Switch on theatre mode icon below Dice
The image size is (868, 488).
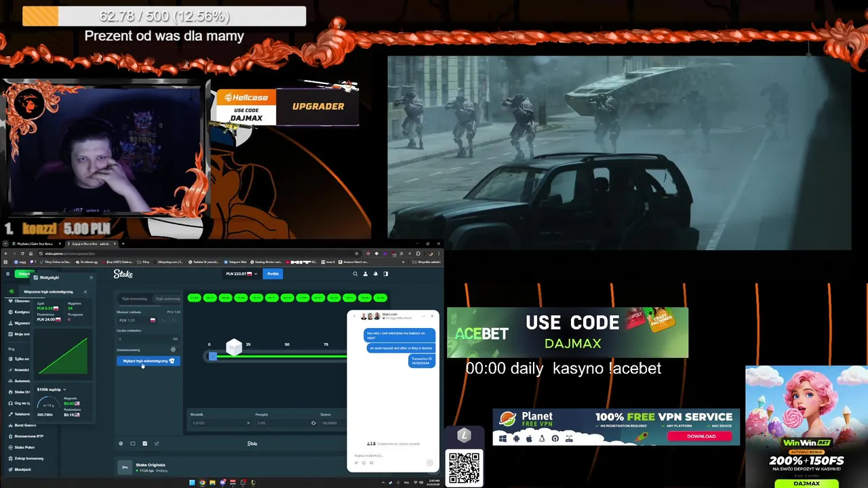(x=133, y=443)
